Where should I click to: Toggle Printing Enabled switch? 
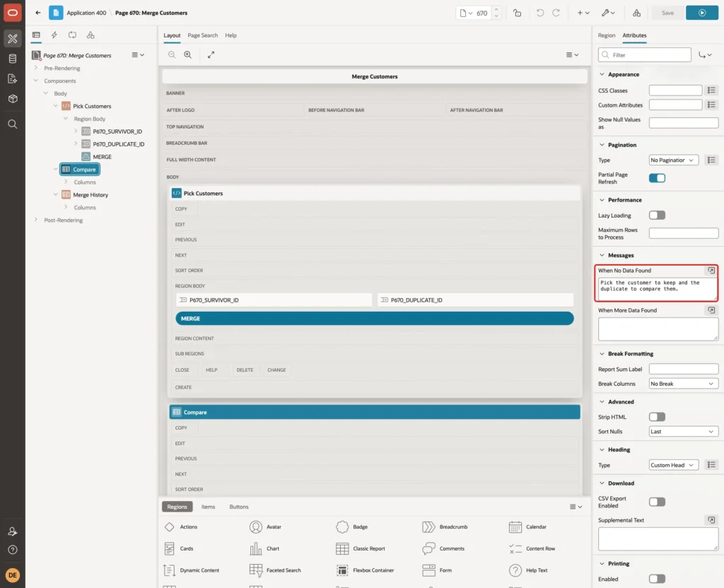(657, 579)
